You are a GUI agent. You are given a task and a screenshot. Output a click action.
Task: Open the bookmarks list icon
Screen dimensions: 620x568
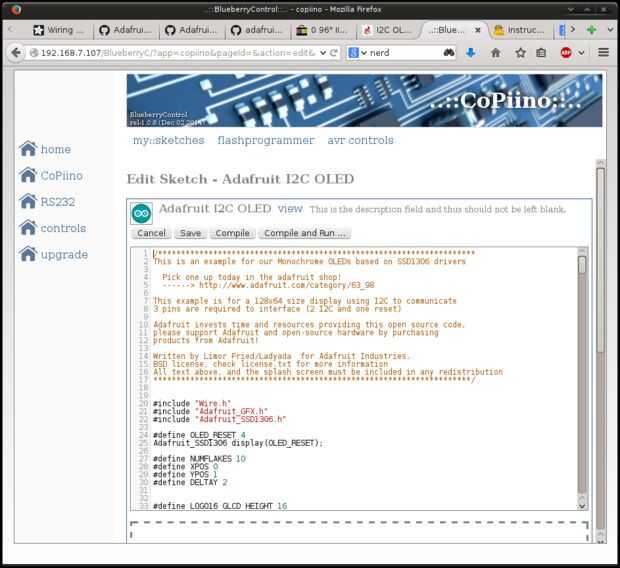click(x=541, y=53)
